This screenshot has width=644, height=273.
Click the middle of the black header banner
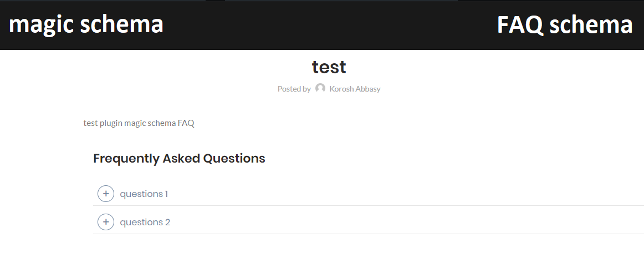(322, 25)
